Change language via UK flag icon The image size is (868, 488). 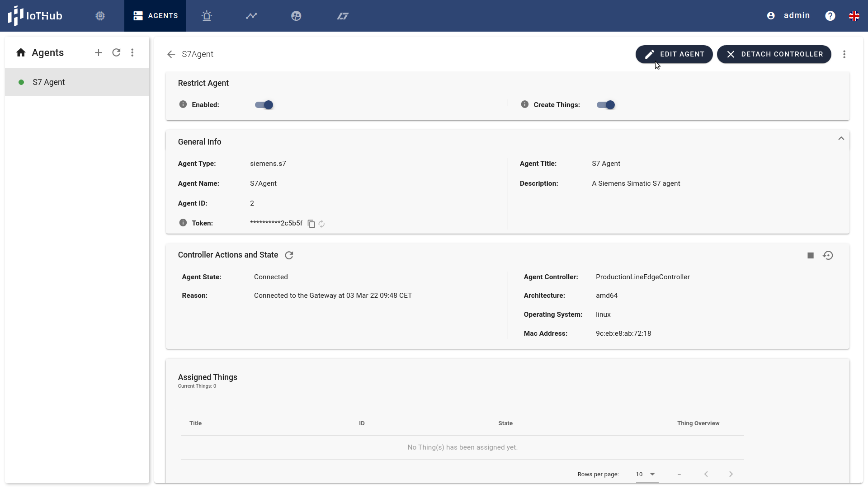(x=854, y=16)
